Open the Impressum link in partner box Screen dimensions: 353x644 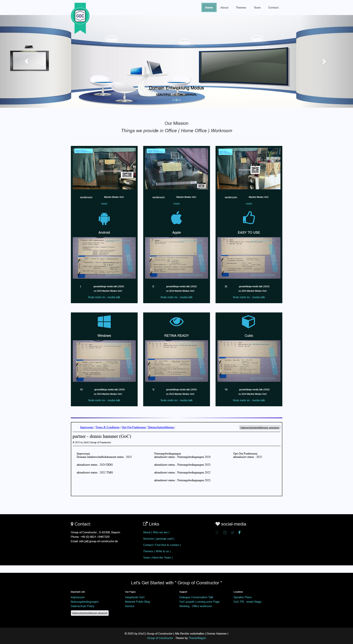[x=87, y=427]
